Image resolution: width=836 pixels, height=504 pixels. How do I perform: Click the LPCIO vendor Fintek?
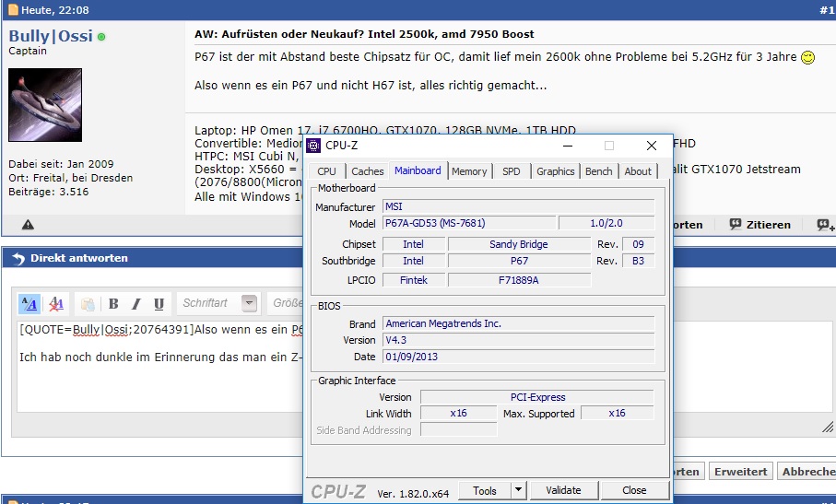coord(414,280)
